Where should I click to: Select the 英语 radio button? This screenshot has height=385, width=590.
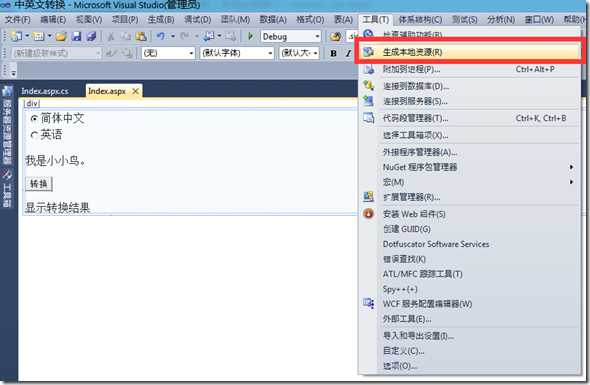(x=34, y=135)
